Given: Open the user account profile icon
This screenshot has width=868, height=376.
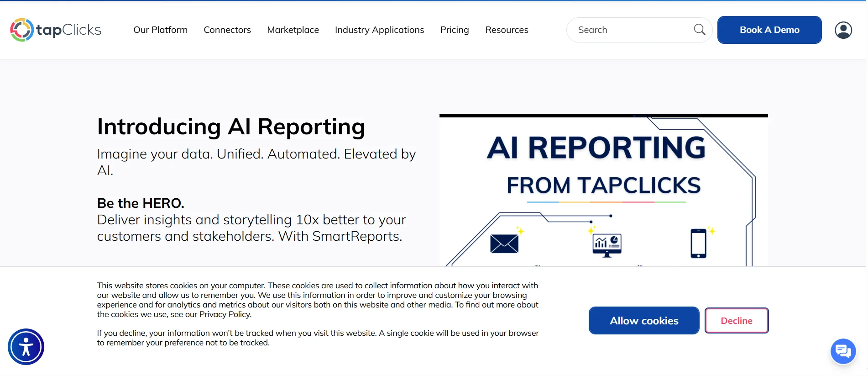Looking at the screenshot, I should [843, 30].
